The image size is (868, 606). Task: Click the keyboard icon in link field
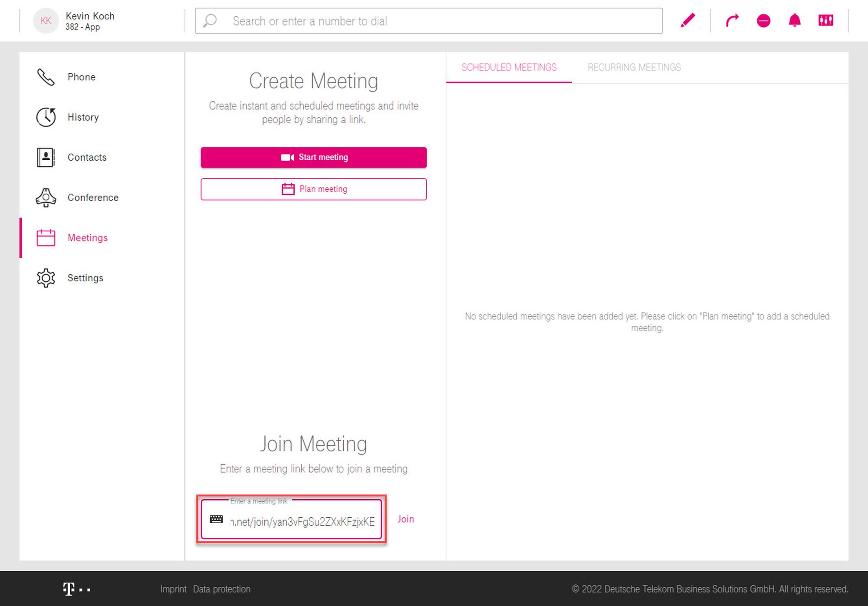click(216, 519)
